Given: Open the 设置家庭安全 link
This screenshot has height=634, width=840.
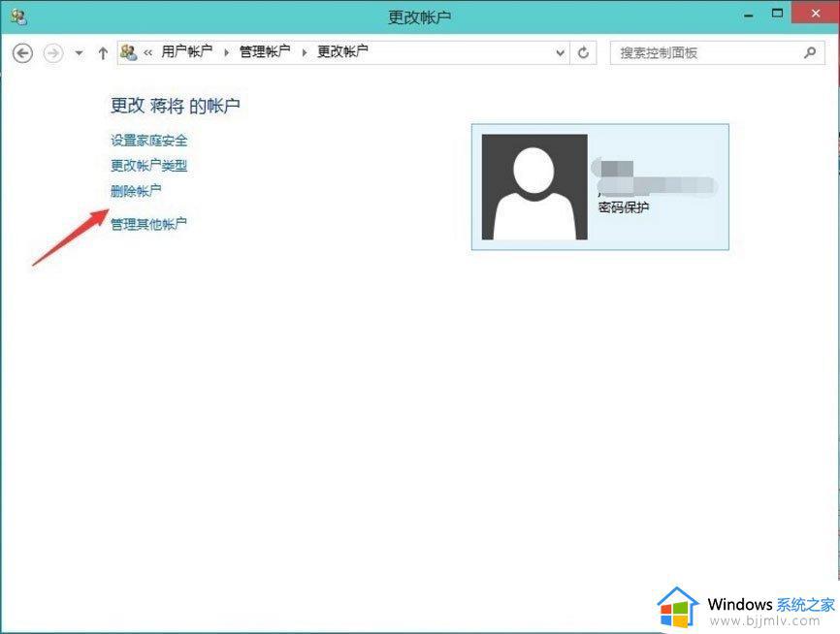Looking at the screenshot, I should point(149,141).
